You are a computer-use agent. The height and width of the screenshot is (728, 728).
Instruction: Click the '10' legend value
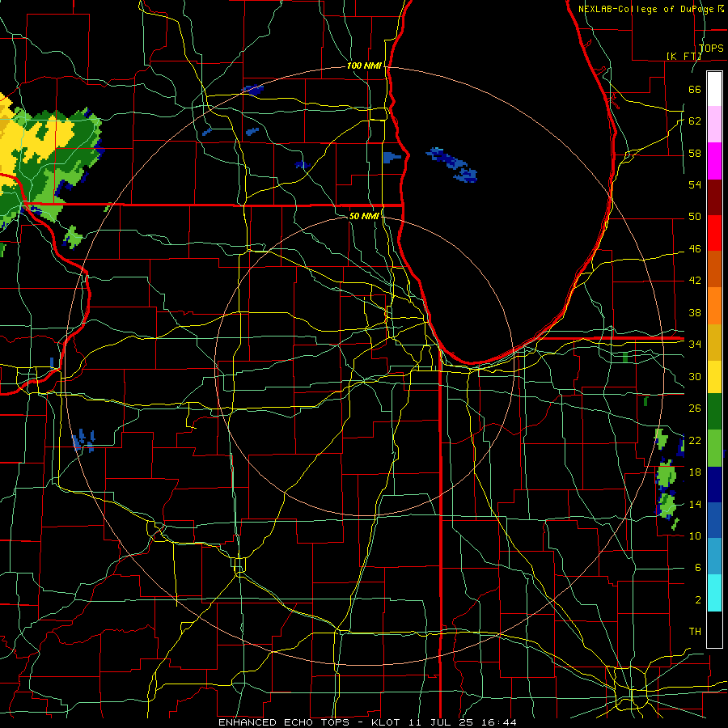click(x=695, y=536)
